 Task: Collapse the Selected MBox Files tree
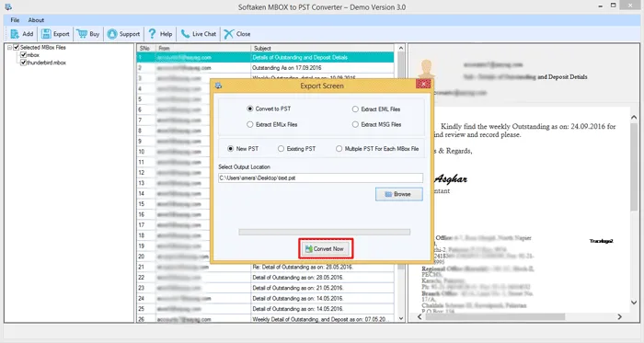(9, 47)
